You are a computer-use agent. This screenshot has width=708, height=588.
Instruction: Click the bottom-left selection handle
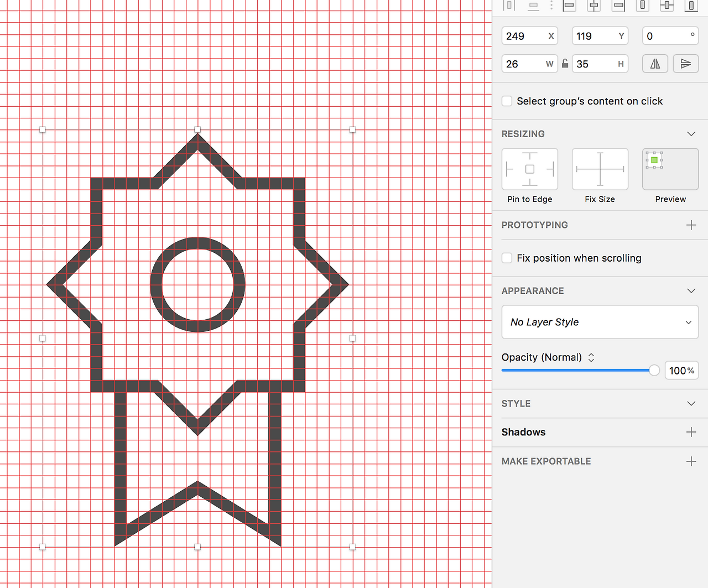43,547
